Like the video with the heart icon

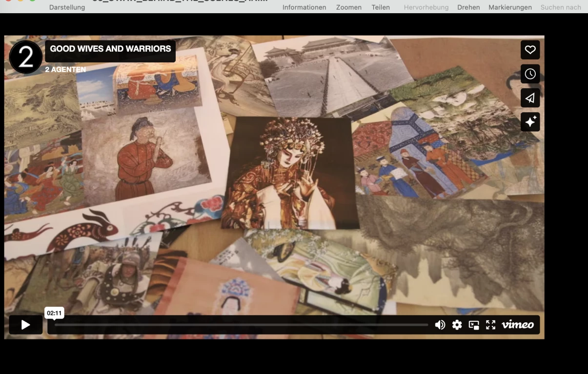click(x=530, y=50)
